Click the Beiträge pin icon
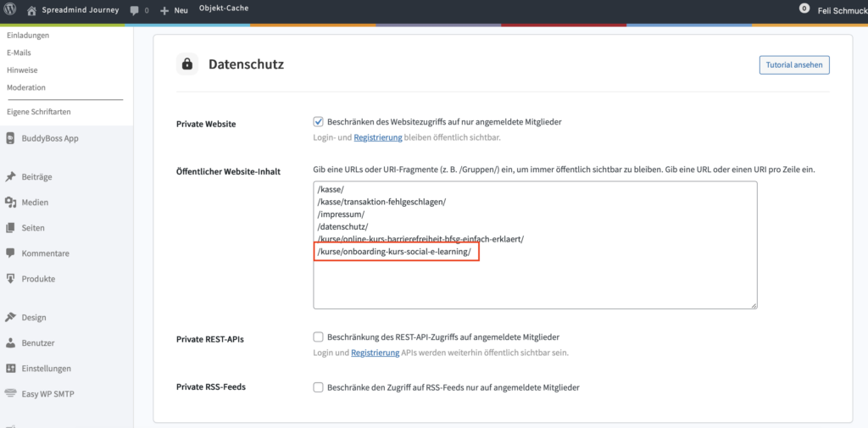 coord(11,177)
